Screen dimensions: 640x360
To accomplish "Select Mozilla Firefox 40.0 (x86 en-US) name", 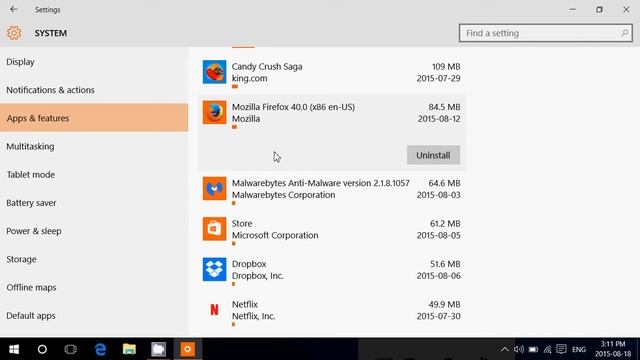I will [x=293, y=107].
